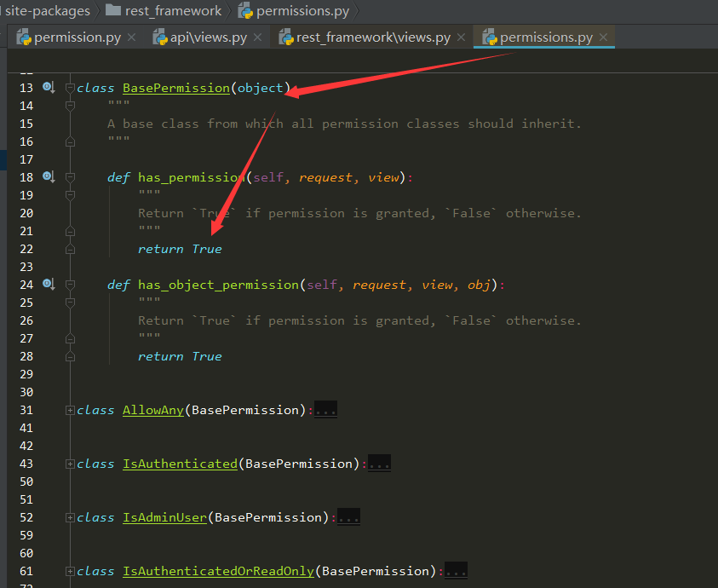Click line number 23 in the gutter
The height and width of the screenshot is (588, 718).
[x=26, y=267]
